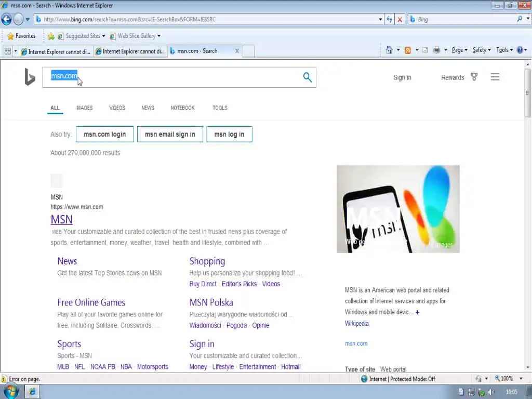This screenshot has height=399, width=532.
Task: Open the Free Online Games sublink
Action: (91, 302)
